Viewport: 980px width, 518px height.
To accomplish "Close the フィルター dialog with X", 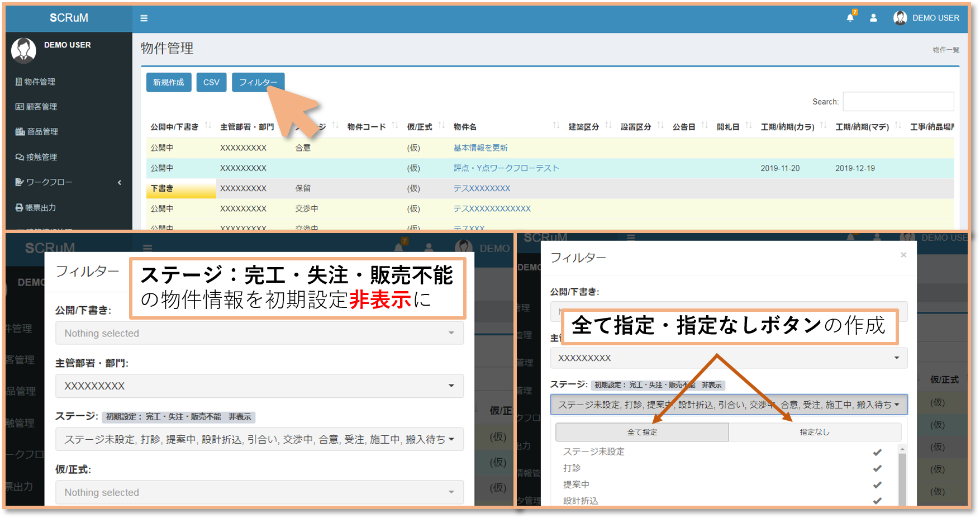I will click(903, 255).
